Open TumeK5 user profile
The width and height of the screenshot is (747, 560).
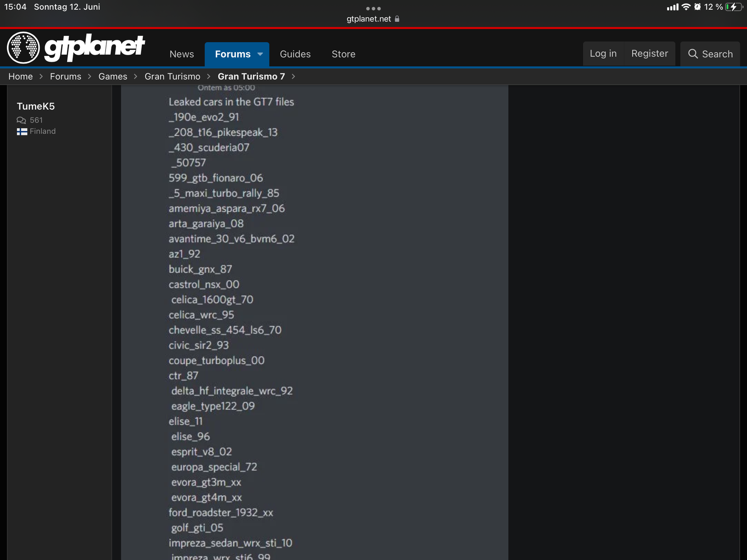[x=36, y=106]
